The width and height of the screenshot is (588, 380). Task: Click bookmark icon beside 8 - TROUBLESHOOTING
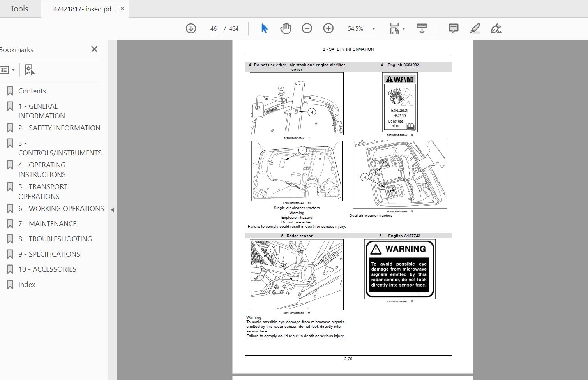(10, 239)
